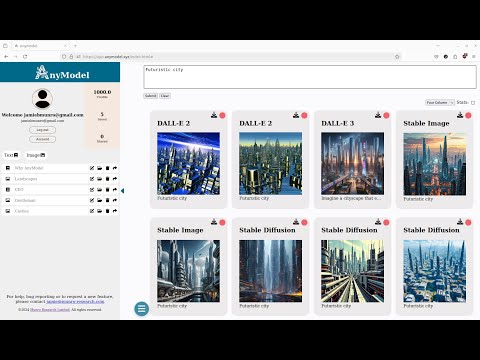480x360 pixels.
Task: Reload the page in the browser
Action: (25, 57)
